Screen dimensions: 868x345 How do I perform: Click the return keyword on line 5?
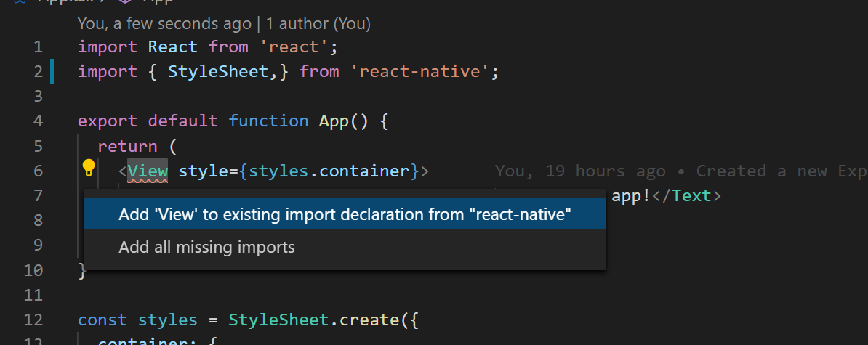pyautogui.click(x=127, y=146)
